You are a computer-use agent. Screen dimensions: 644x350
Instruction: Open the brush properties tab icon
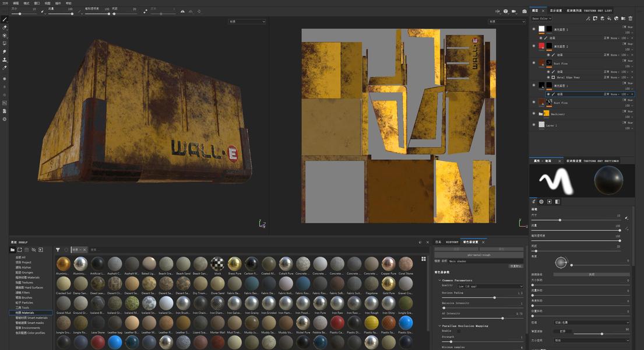(533, 201)
